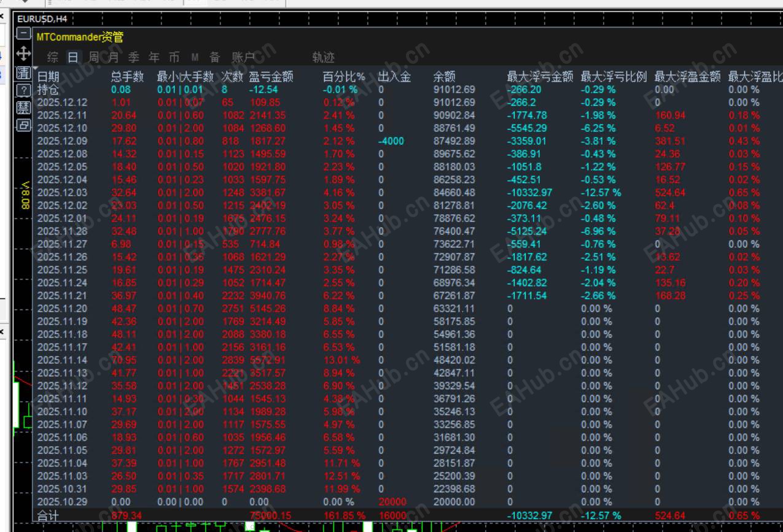Click the 百分比% column header
783x532 pixels.
coord(344,77)
